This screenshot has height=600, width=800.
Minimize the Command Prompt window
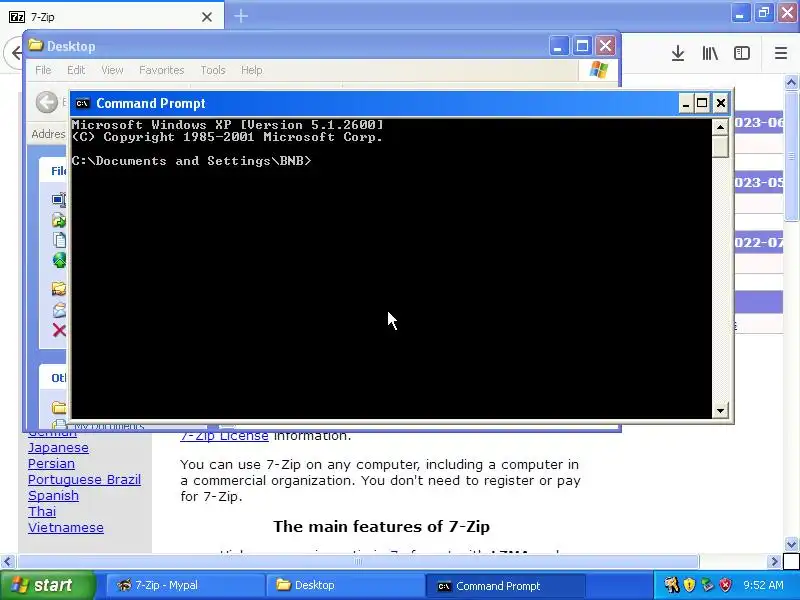[686, 104]
